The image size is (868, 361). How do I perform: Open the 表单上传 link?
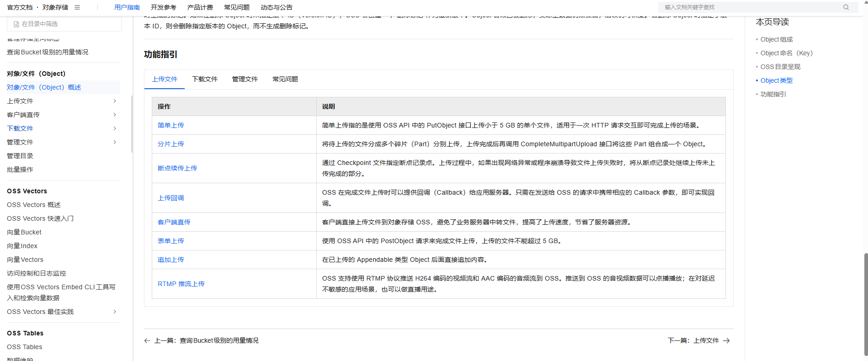pos(171,241)
